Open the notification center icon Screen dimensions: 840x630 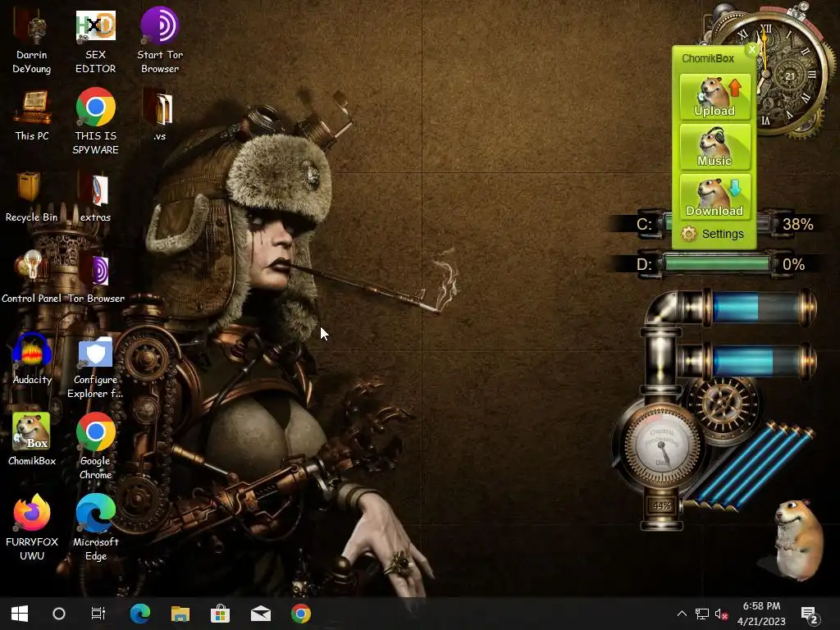809,614
